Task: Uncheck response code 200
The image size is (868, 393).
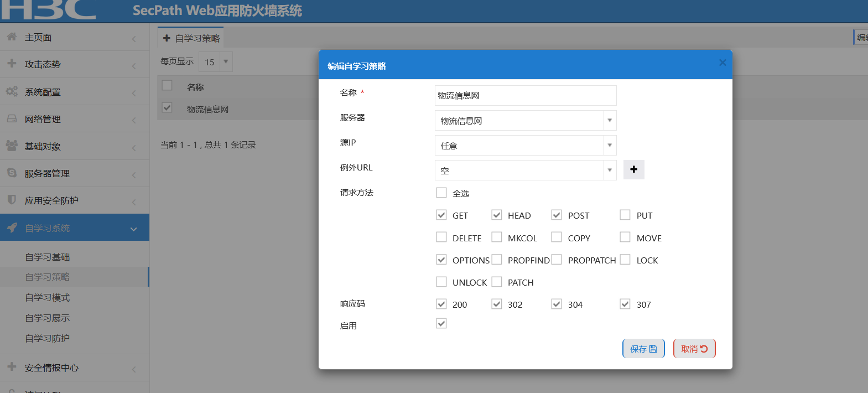Action: click(441, 304)
